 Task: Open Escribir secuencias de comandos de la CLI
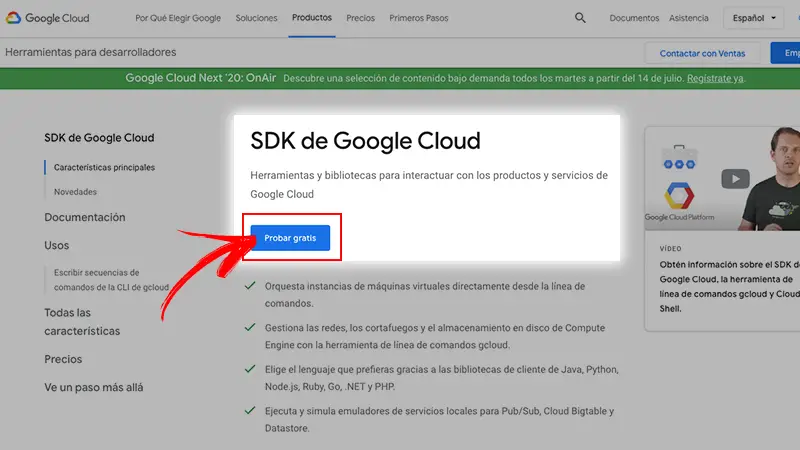(111, 280)
